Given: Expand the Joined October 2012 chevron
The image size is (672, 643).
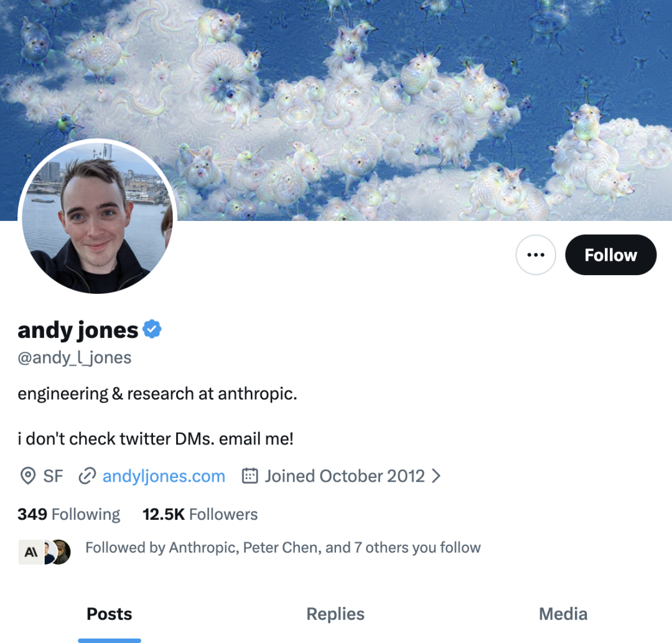Looking at the screenshot, I should (x=436, y=476).
